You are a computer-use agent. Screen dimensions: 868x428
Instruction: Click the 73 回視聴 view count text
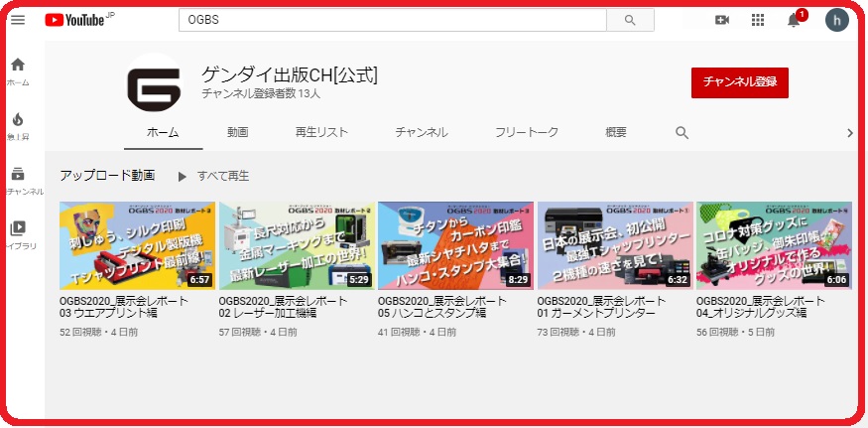(x=558, y=332)
